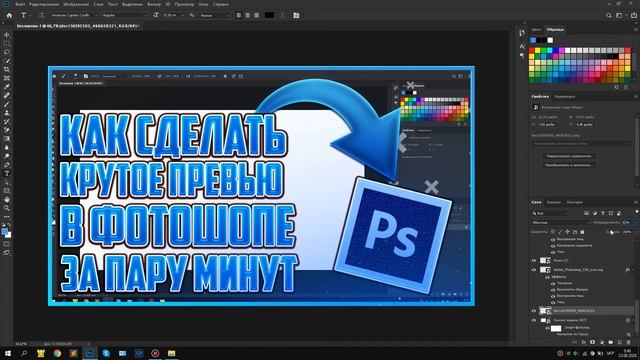Open the anti-aliasing method dropdown
Image resolution: width=640 pixels, height=360 pixels.
pyautogui.click(x=215, y=15)
